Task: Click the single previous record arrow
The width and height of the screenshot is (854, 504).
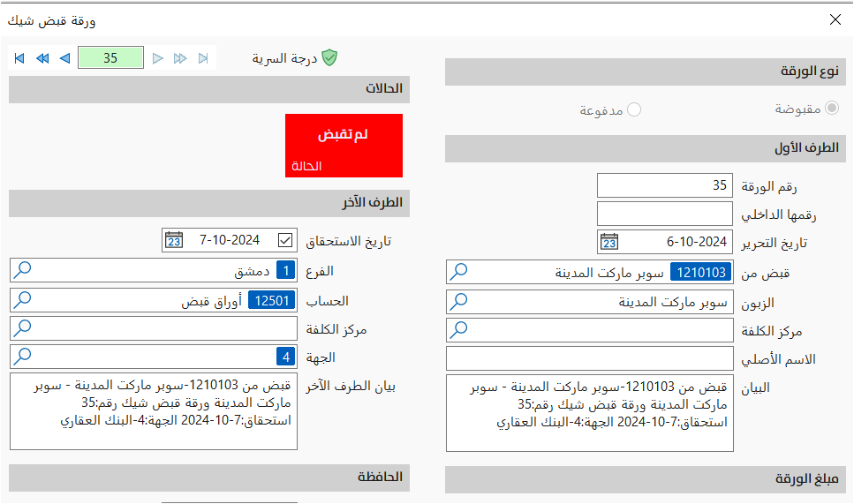Action: point(64,58)
